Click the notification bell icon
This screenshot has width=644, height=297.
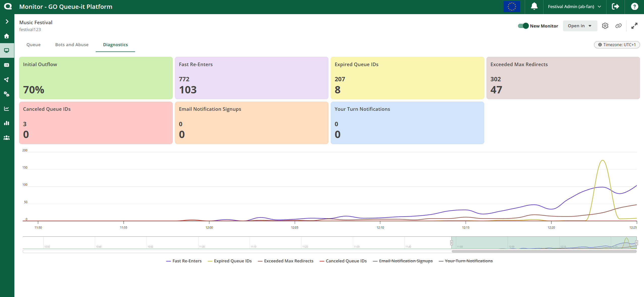(x=534, y=7)
